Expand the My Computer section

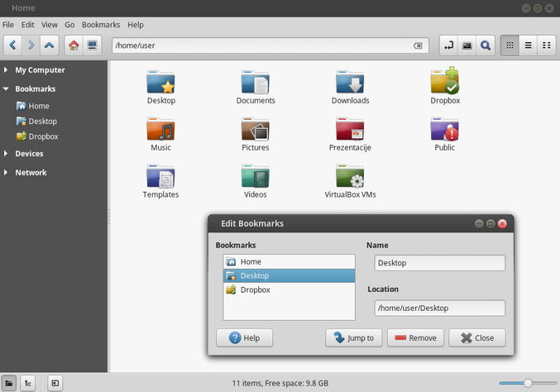pos(6,70)
